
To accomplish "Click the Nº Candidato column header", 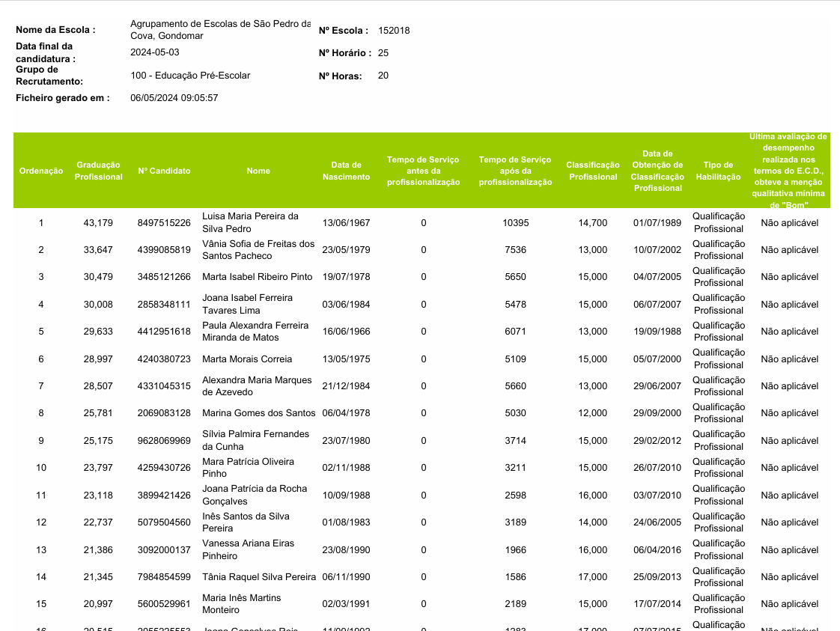I will pos(164,171).
